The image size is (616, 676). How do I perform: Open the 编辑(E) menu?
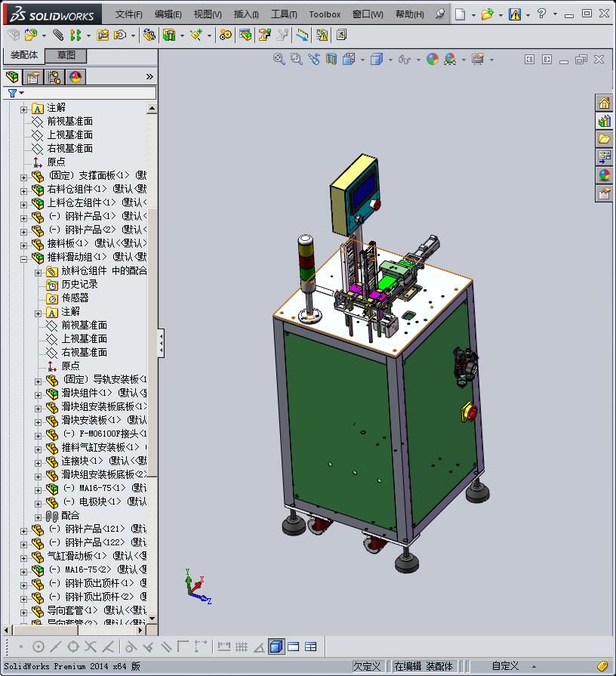click(x=168, y=14)
